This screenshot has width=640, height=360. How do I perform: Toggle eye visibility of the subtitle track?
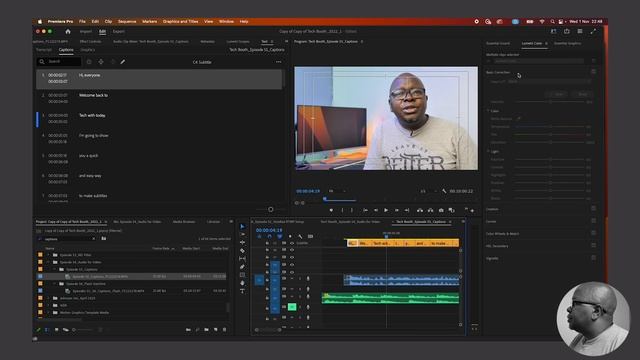pyautogui.click(x=292, y=243)
